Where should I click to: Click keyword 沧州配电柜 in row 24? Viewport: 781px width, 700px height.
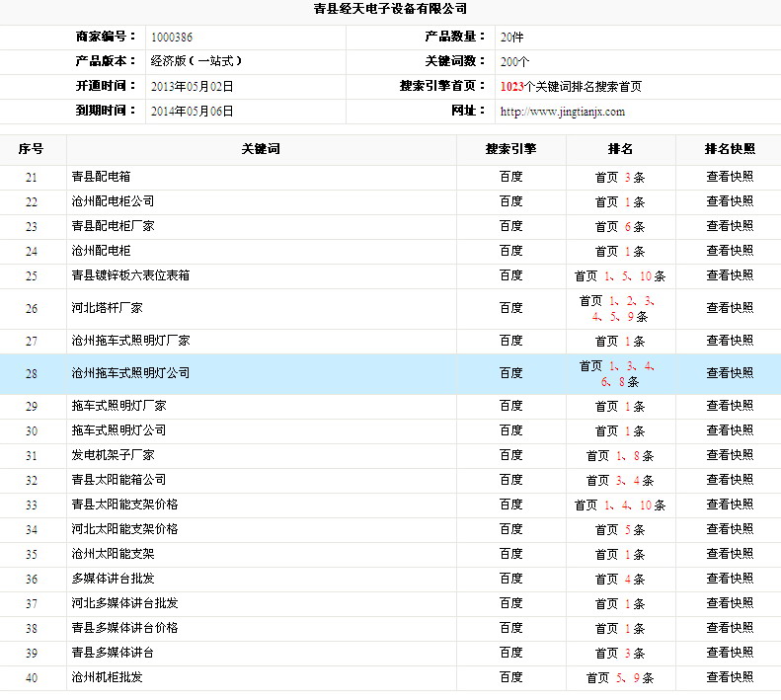pos(101,251)
